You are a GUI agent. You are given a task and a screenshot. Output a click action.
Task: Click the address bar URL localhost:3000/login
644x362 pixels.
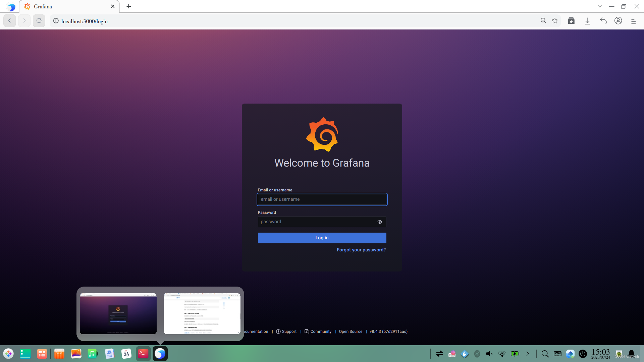pyautogui.click(x=85, y=21)
